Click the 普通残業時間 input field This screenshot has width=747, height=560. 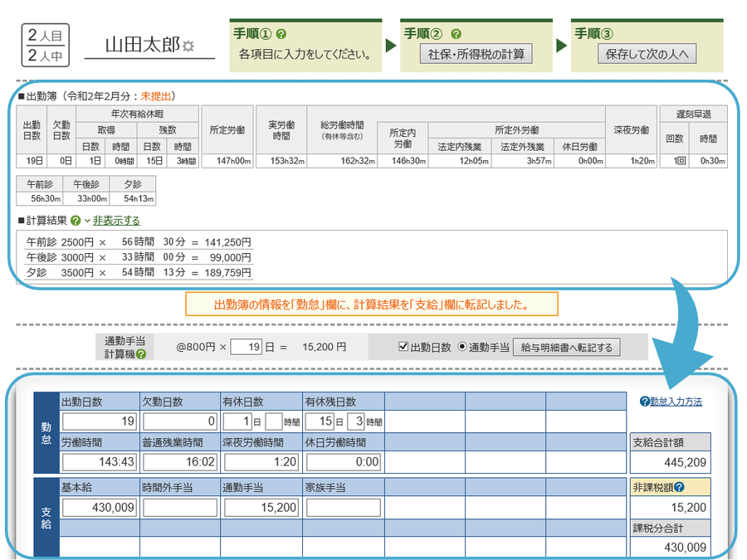[x=179, y=462]
